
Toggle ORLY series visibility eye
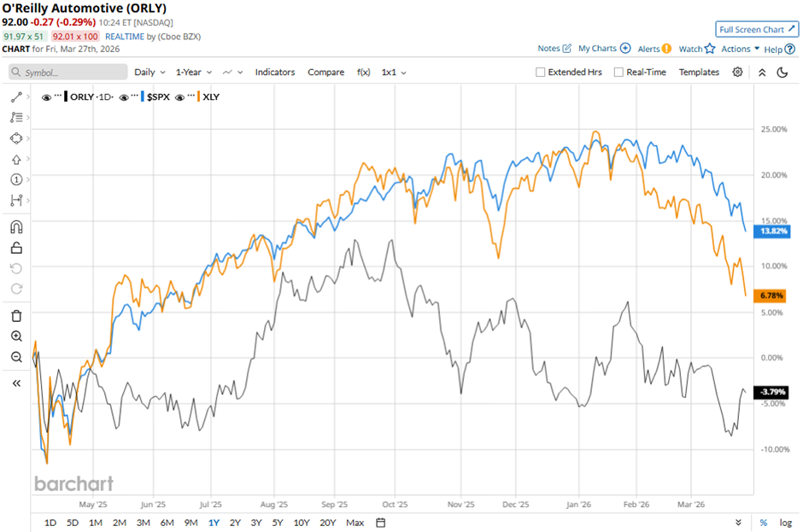pyautogui.click(x=46, y=97)
